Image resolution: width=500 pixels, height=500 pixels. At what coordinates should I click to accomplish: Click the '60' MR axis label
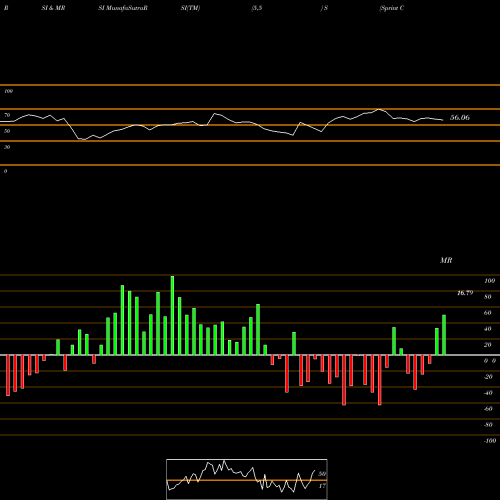tap(488, 313)
